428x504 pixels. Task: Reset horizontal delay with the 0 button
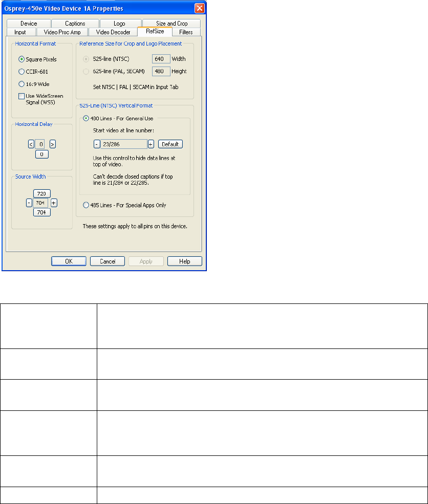click(x=42, y=155)
